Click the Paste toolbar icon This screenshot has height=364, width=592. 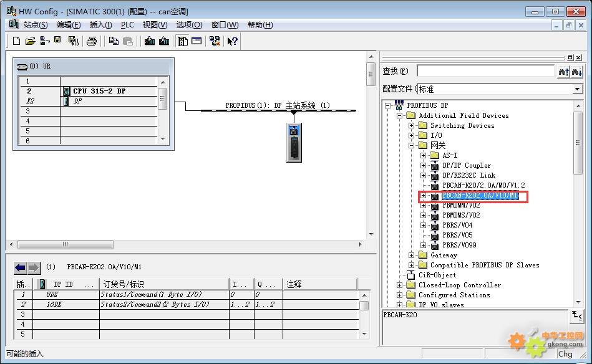128,41
